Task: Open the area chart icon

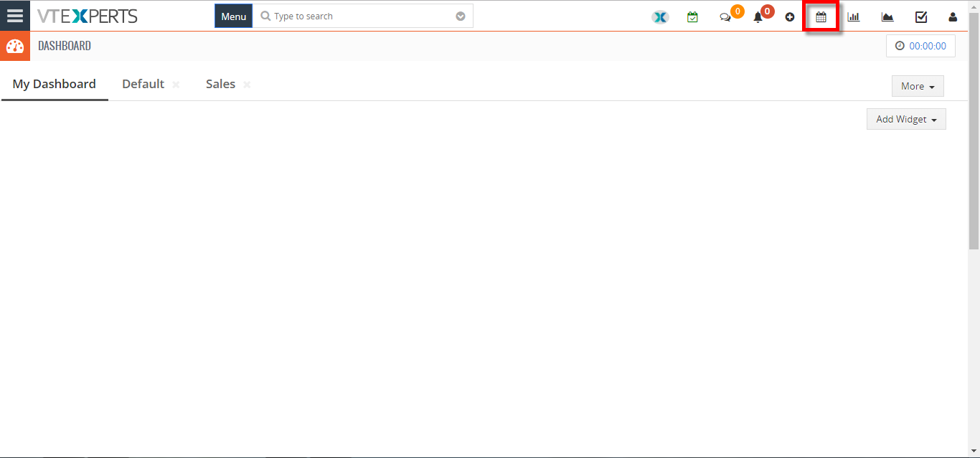Action: coord(887,17)
